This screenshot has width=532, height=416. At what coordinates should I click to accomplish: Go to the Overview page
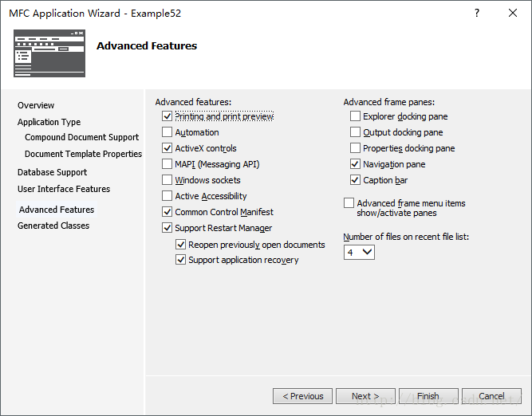[x=36, y=105]
